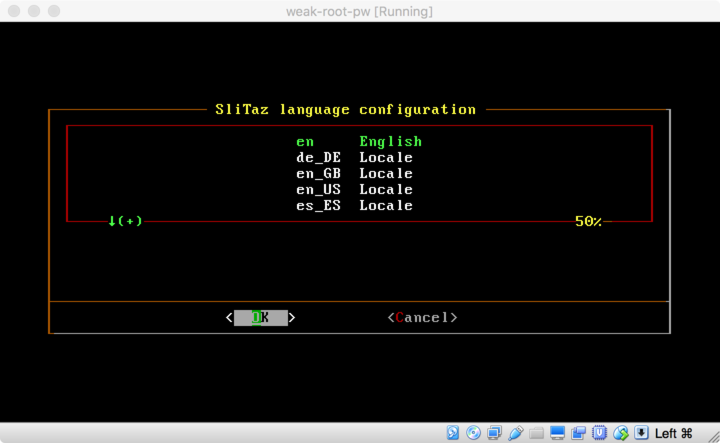Click the display settings monitor icon
The image size is (720, 443).
[x=557, y=433]
